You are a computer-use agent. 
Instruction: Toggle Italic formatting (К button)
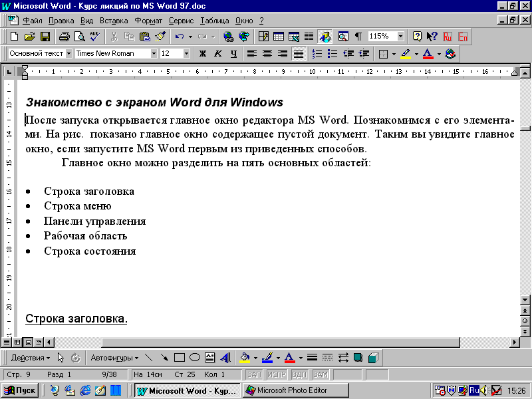218,54
